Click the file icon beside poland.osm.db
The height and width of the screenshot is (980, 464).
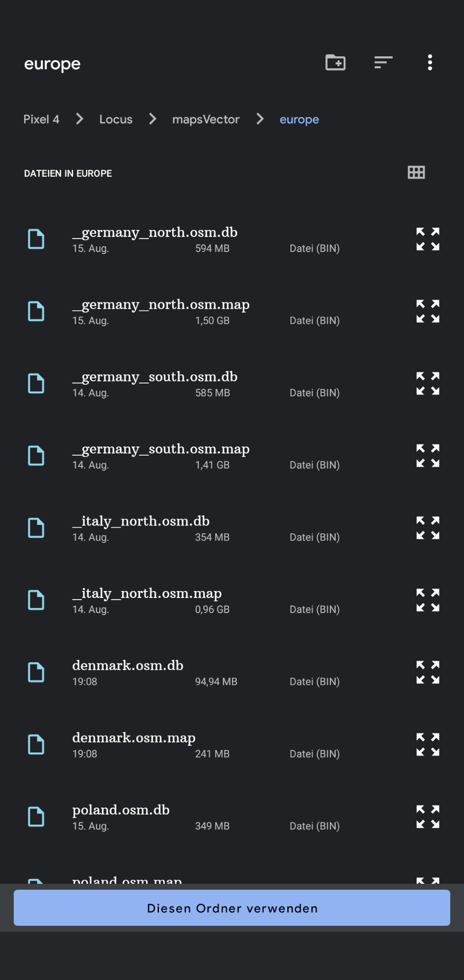[x=36, y=817]
